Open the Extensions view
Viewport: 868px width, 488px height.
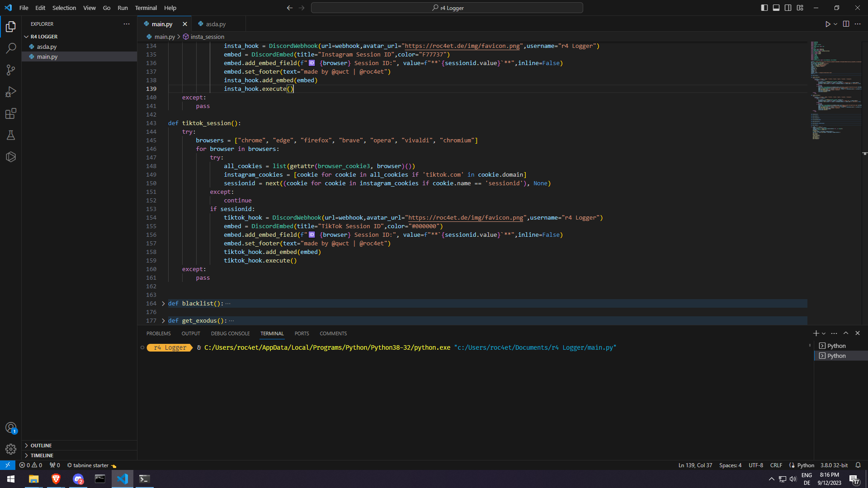pos(11,113)
